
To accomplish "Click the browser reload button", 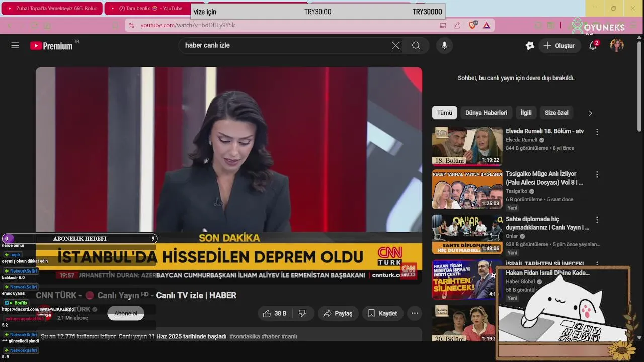I will click(34, 25).
